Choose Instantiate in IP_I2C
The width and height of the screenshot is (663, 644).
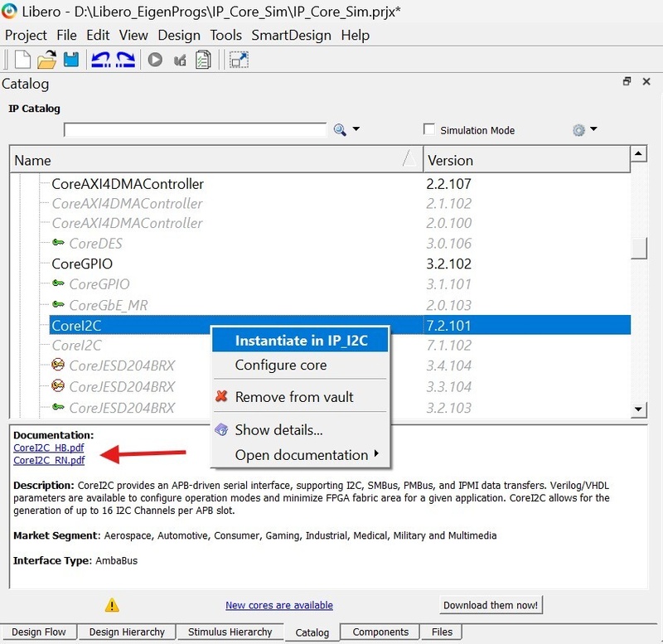300,341
